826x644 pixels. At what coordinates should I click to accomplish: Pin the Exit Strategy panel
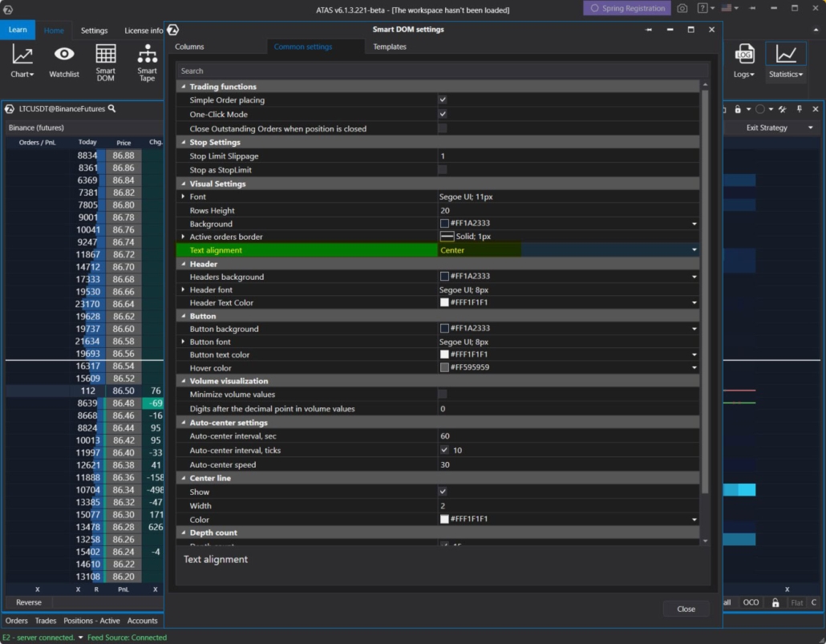[800, 109]
